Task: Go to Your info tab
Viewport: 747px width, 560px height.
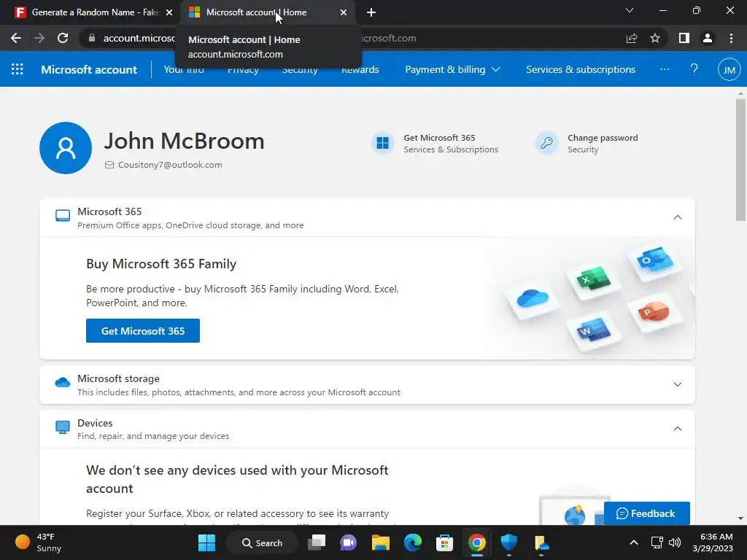Action: pyautogui.click(x=184, y=69)
